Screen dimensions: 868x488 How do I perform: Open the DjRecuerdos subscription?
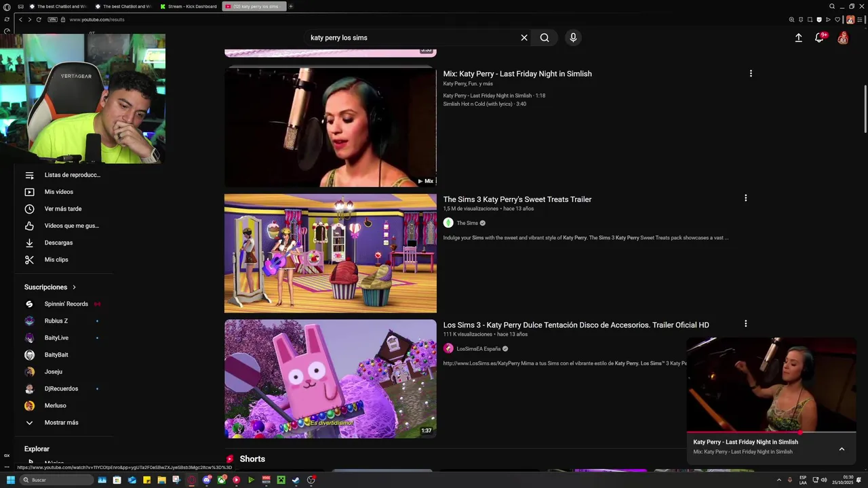(63, 388)
